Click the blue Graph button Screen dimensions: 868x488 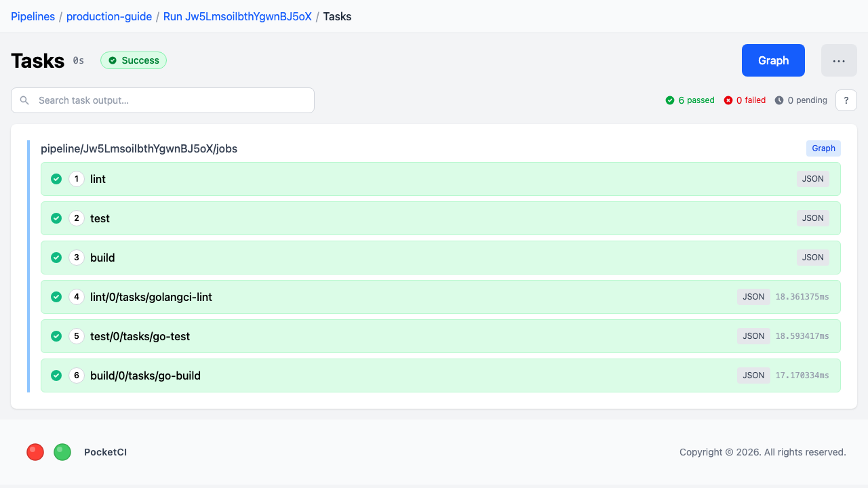point(773,60)
